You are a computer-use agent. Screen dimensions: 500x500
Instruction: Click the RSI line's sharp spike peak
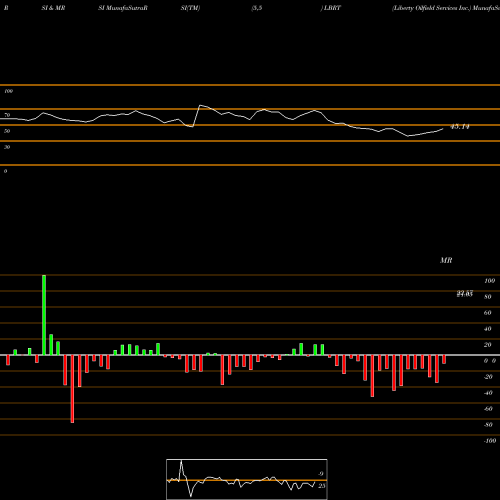(200, 106)
